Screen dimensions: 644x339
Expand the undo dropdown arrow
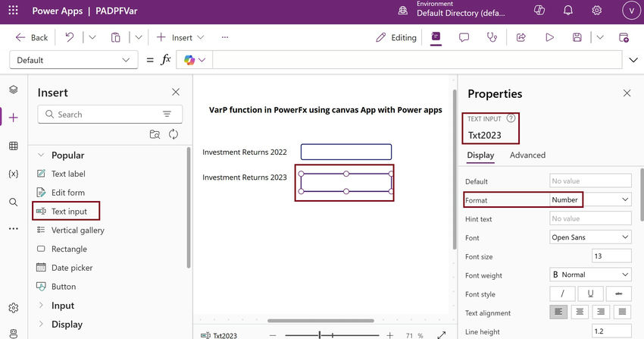pyautogui.click(x=92, y=37)
